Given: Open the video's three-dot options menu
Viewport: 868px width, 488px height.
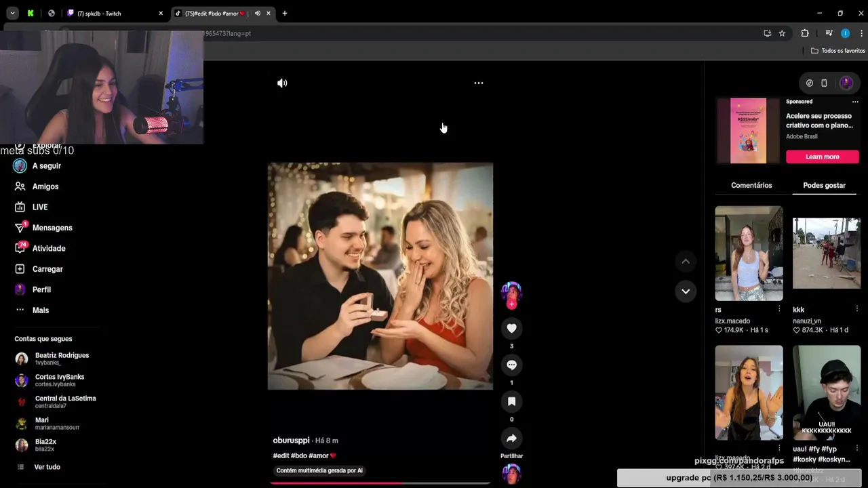Looking at the screenshot, I should [x=478, y=83].
